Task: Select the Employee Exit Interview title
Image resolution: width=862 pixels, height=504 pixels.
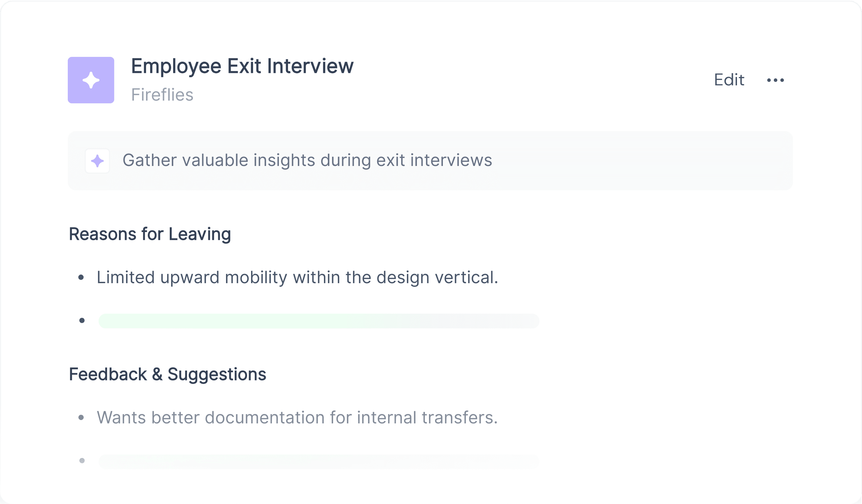Action: 242,66
